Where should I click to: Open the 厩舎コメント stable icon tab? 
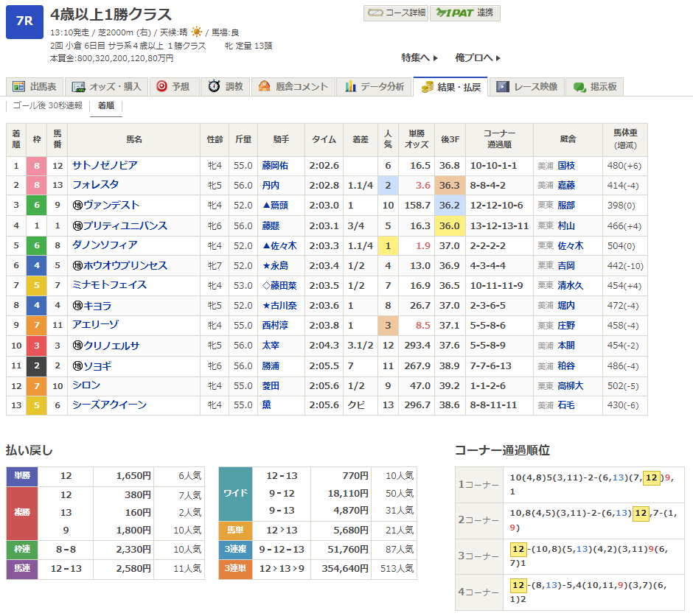tap(265, 87)
